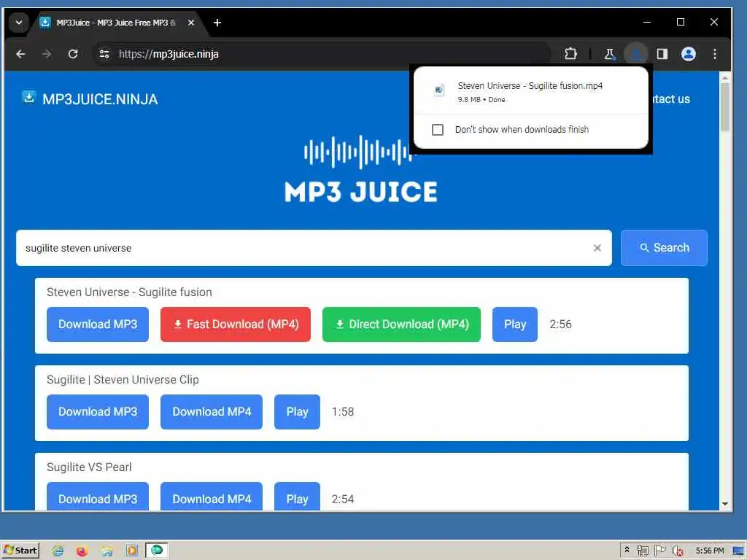The width and height of the screenshot is (747, 560).
Task: Go back with the browser back arrow
Action: [x=20, y=54]
